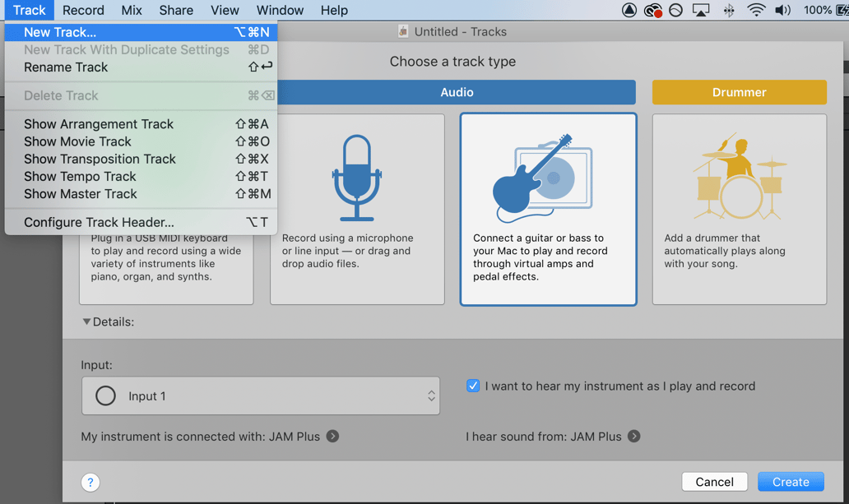
Task: Switch to the Audio track type tab
Action: coord(457,91)
